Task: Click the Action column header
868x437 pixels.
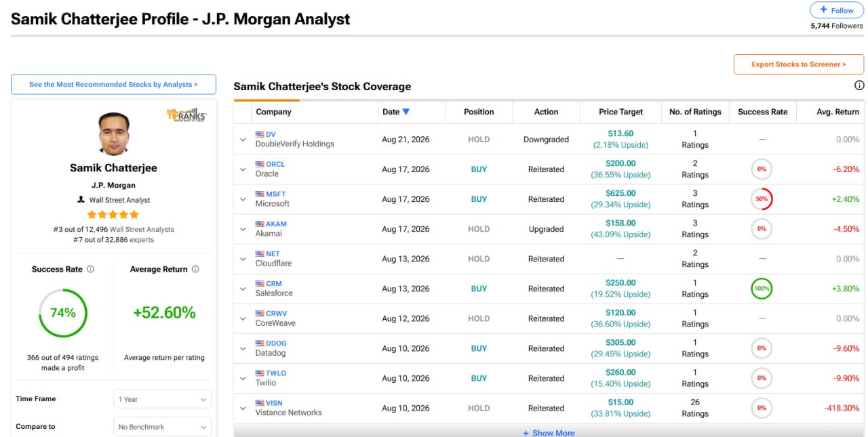Action: [x=546, y=112]
